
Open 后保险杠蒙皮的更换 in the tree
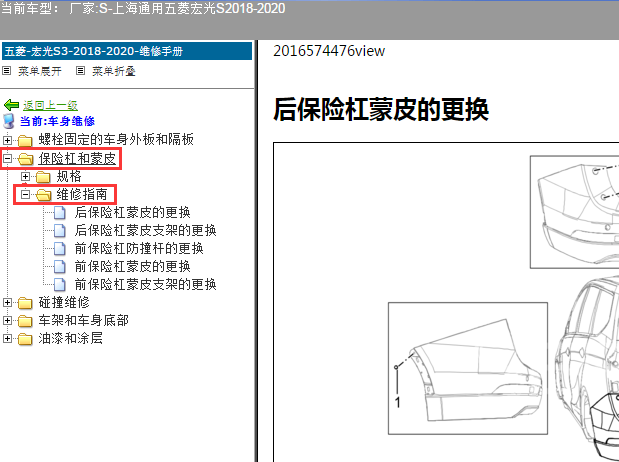tap(133, 212)
